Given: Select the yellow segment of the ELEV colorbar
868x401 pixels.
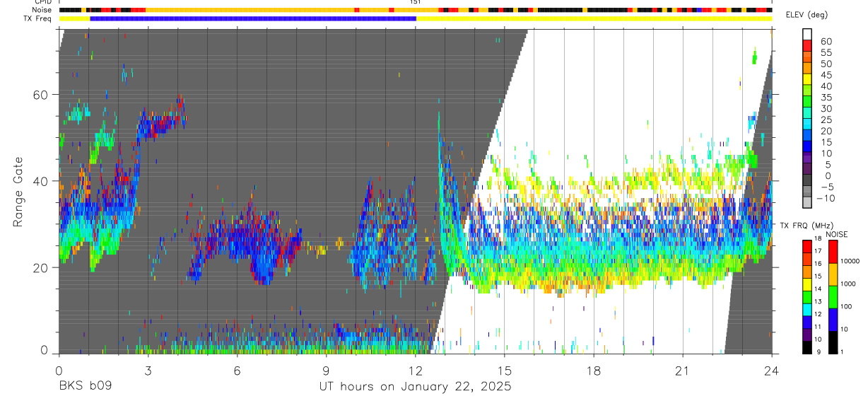Looking at the screenshot, I should coord(807,79).
